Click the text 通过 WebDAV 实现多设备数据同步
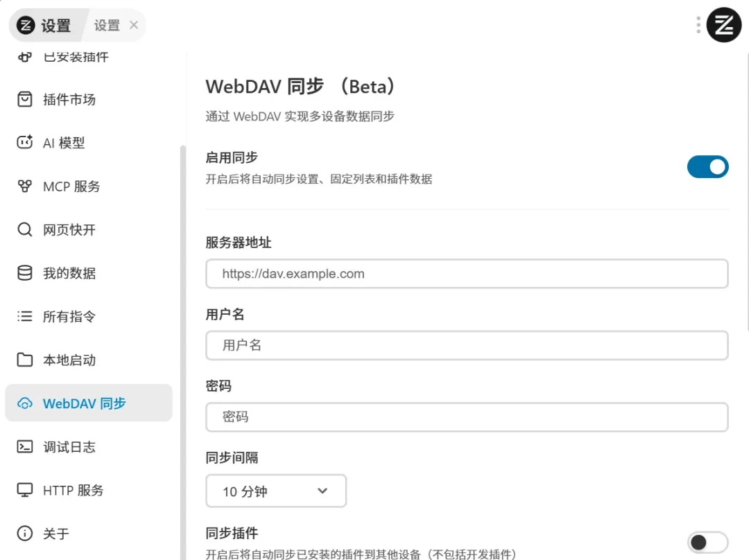Viewport: 749px width, 560px height. tap(300, 116)
